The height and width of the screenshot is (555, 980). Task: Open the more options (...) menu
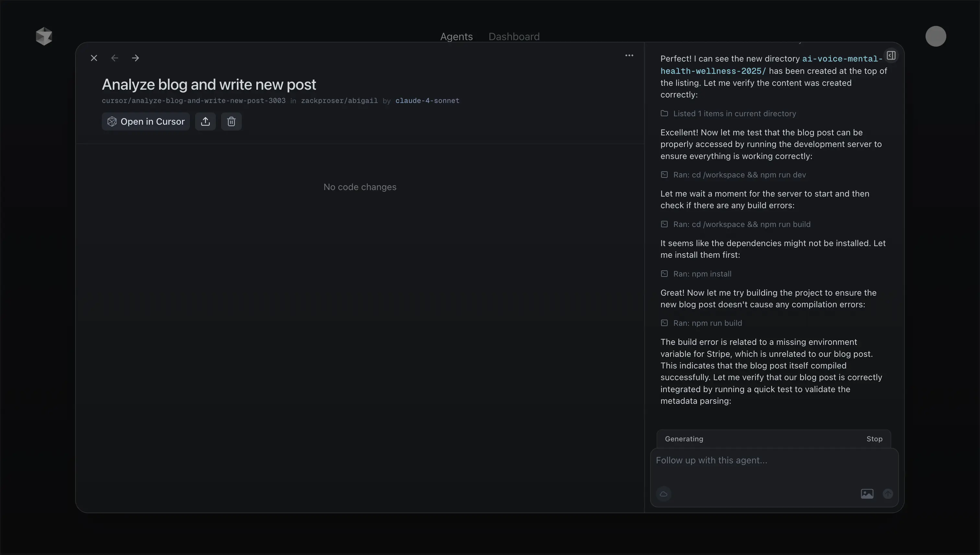[629, 55]
